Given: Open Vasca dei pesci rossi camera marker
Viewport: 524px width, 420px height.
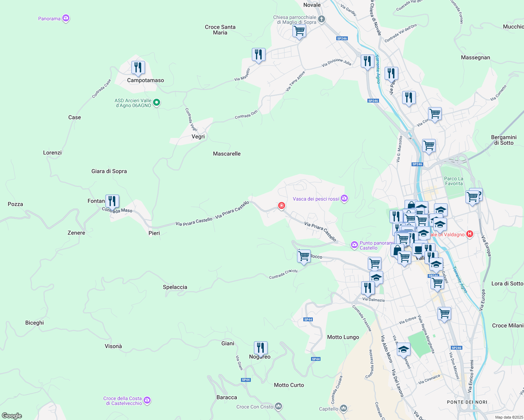Looking at the screenshot, I should click(x=344, y=199).
